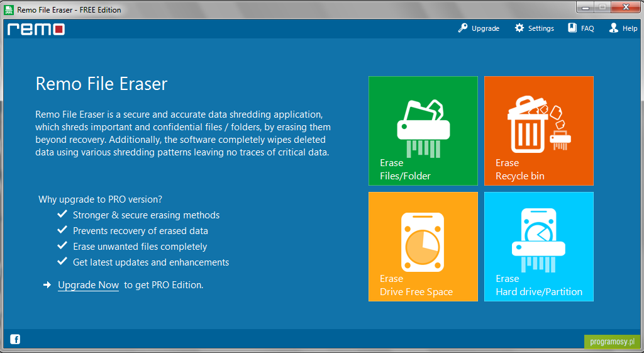Click 'Erase unwanted files completely' text

tap(140, 247)
